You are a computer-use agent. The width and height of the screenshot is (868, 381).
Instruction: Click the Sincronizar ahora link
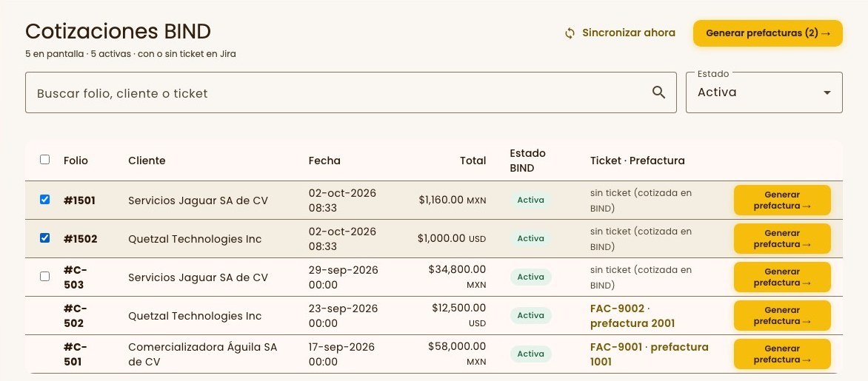coord(628,33)
